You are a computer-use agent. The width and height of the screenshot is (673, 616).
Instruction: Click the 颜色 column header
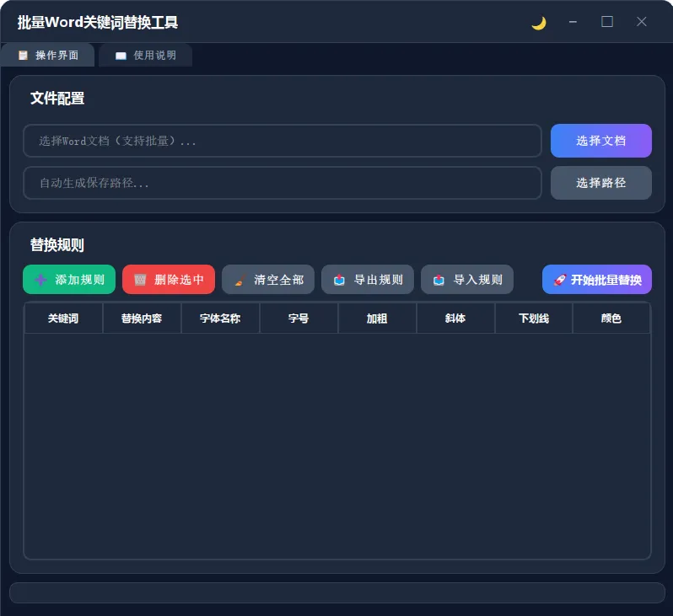pyautogui.click(x=611, y=319)
